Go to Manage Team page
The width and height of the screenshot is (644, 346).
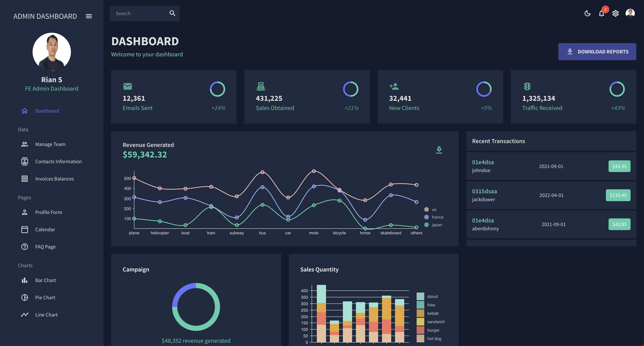50,144
